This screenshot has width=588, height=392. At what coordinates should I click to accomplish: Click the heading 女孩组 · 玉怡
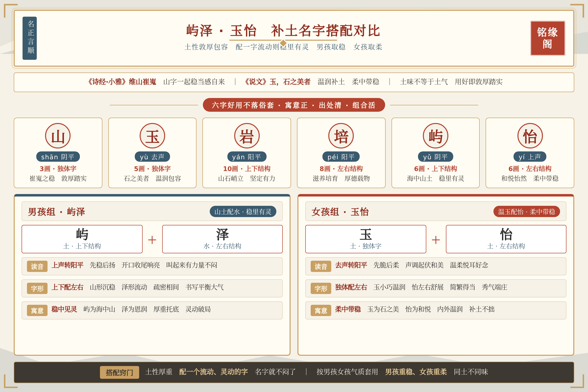pos(340,212)
